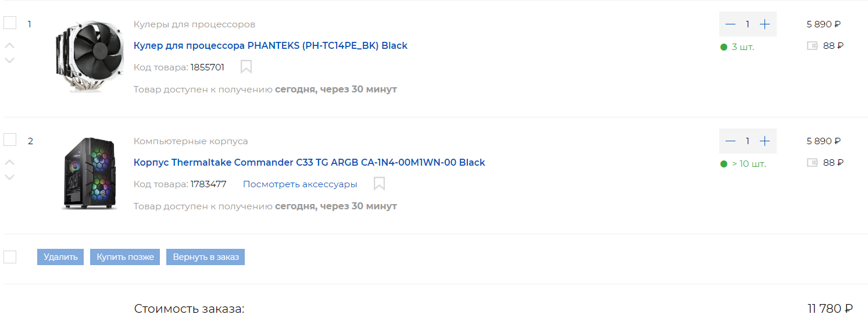Open the Посмотреть аксессуары link
Viewport: 868px width, 325px height.
300,184
